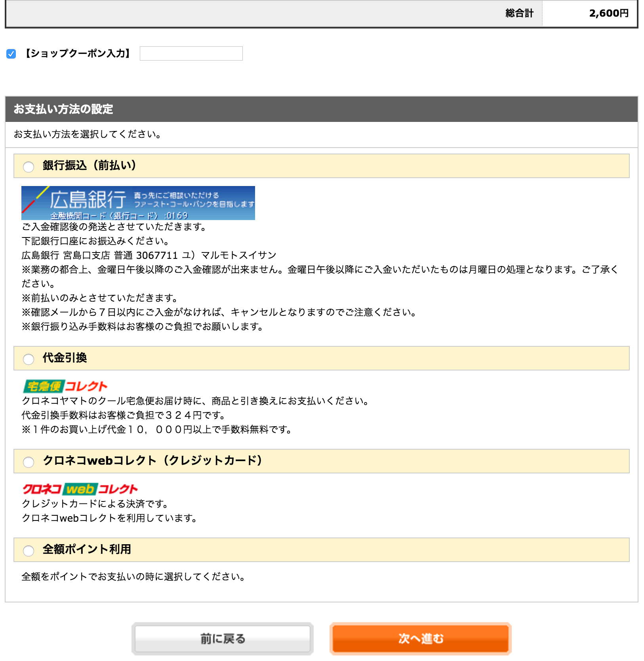Viewport: 644px width, 661px height.
Task: Click the 代金引換手数料 324円 note
Action: point(124,415)
